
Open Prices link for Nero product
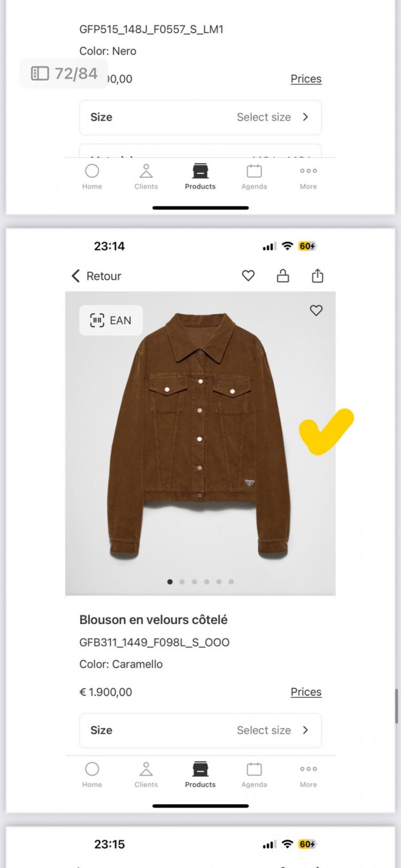coord(306,79)
